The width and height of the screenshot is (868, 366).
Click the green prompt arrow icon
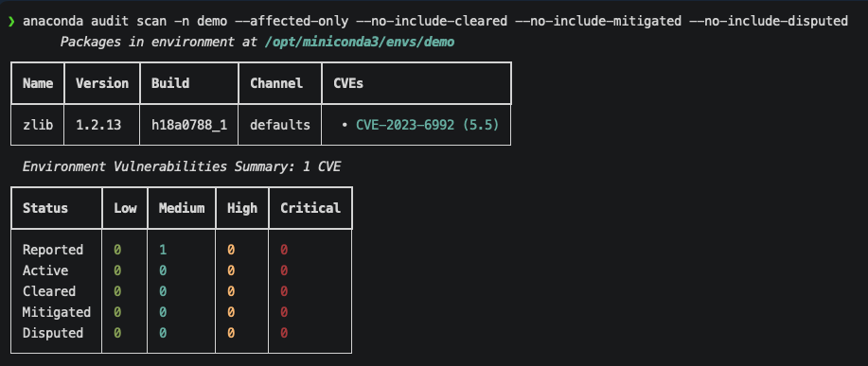coord(11,22)
